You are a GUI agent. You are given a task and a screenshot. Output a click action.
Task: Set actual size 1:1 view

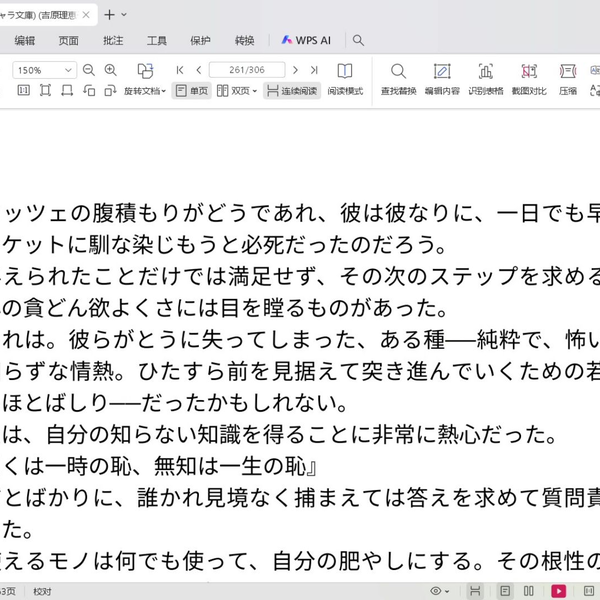tap(24, 91)
